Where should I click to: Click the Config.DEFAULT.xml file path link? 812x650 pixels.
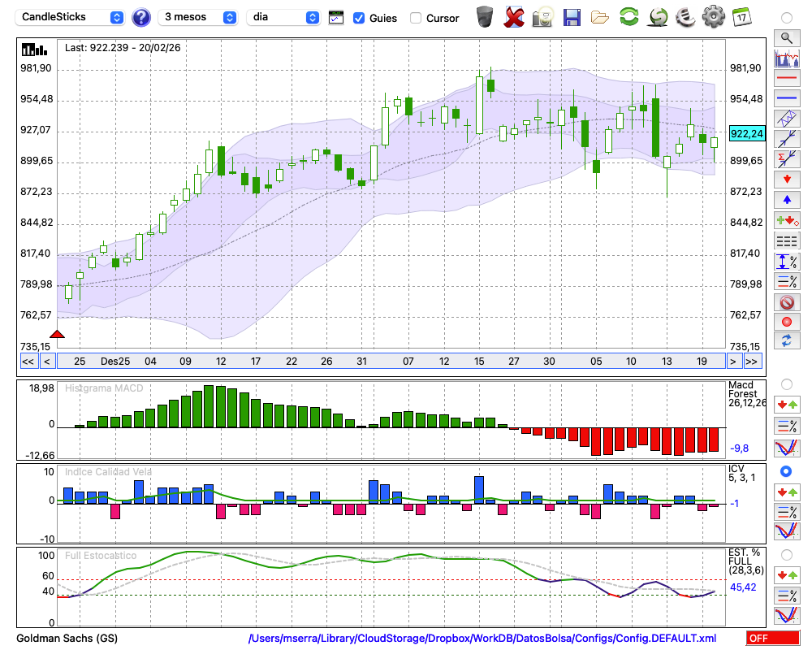tap(482, 638)
